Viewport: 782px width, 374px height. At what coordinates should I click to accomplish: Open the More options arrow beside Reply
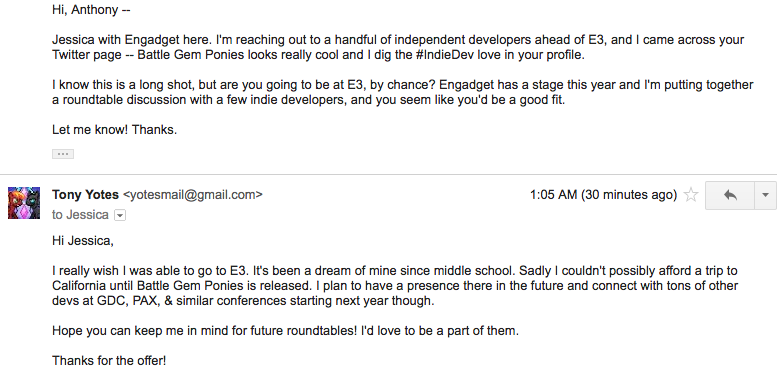pyautogui.click(x=766, y=195)
